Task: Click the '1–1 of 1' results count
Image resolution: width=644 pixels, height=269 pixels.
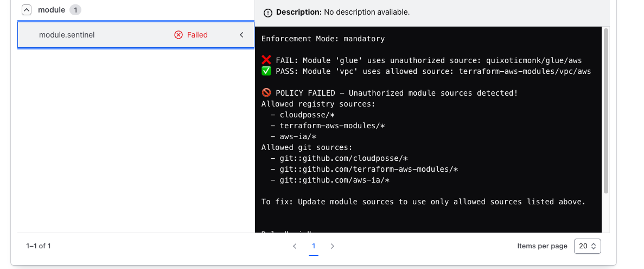Action: 39,246
